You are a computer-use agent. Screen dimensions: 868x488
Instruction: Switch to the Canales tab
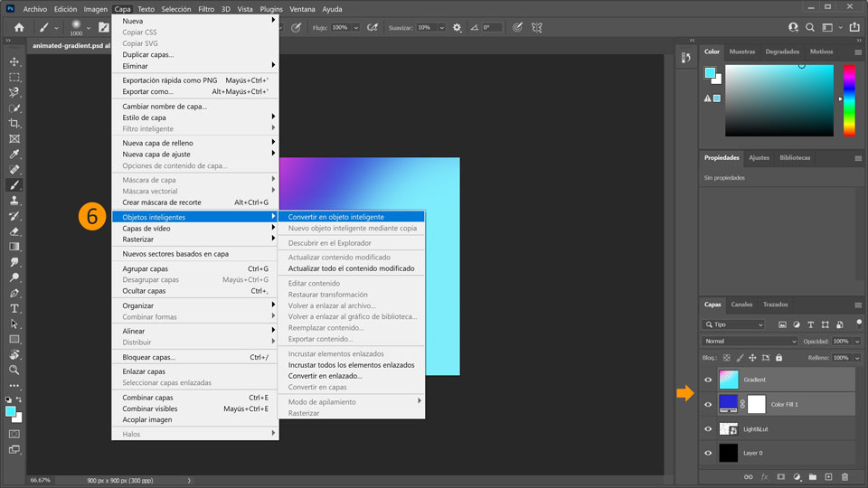741,305
